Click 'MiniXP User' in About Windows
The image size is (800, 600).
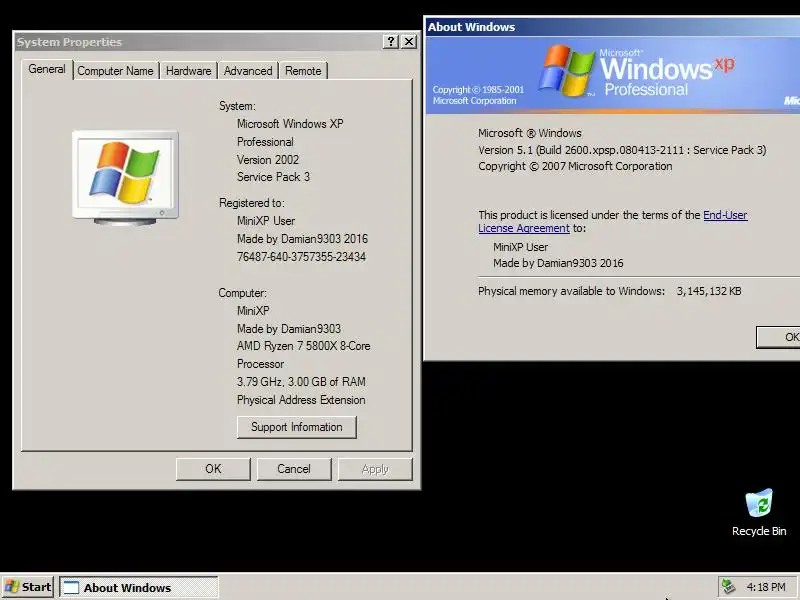tap(520, 247)
